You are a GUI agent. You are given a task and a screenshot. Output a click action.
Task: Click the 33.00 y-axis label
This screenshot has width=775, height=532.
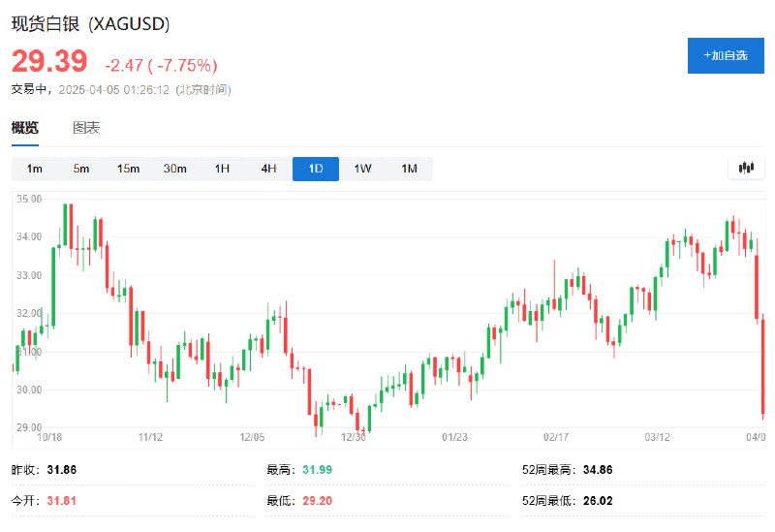point(29,275)
